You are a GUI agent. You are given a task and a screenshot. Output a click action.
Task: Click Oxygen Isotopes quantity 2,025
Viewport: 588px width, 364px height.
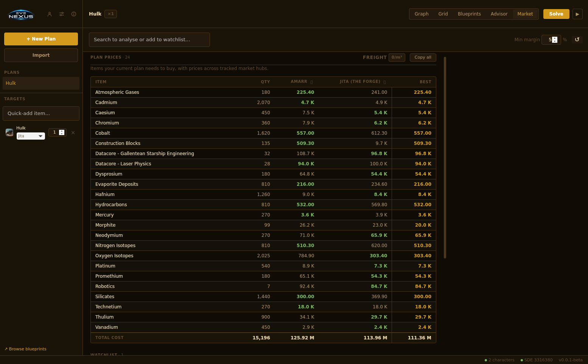click(x=263, y=256)
